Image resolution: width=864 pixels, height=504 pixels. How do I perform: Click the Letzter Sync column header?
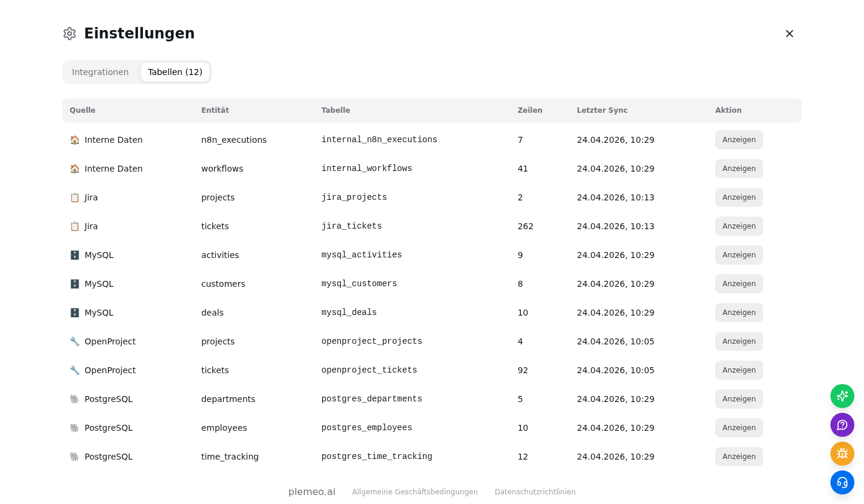[602, 110]
